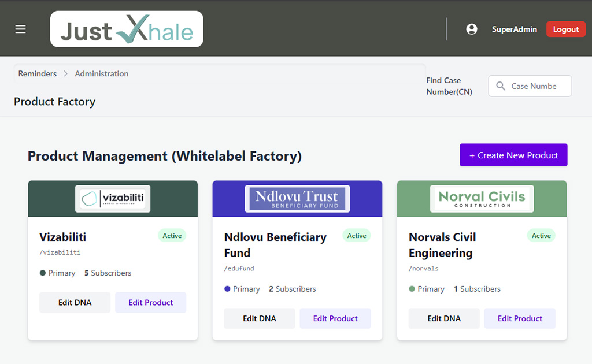Click the breadcrumb chevron after Reminders
The image size is (592, 364).
(x=66, y=73)
